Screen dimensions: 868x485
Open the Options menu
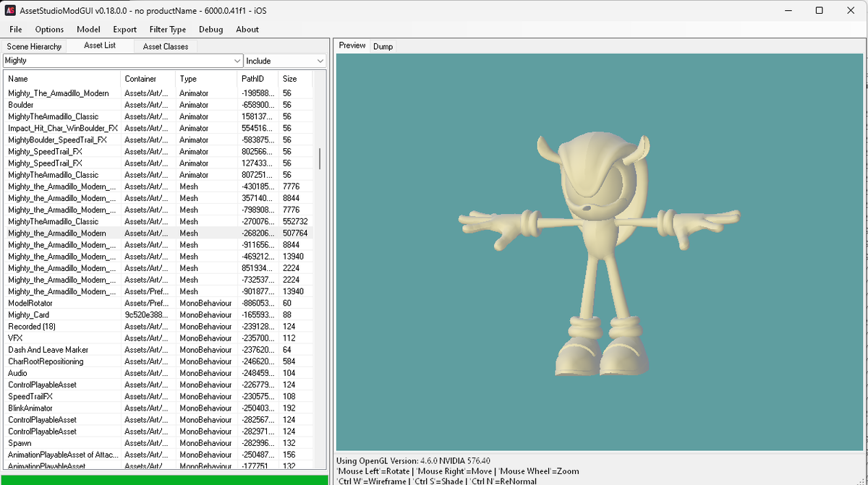pyautogui.click(x=49, y=29)
